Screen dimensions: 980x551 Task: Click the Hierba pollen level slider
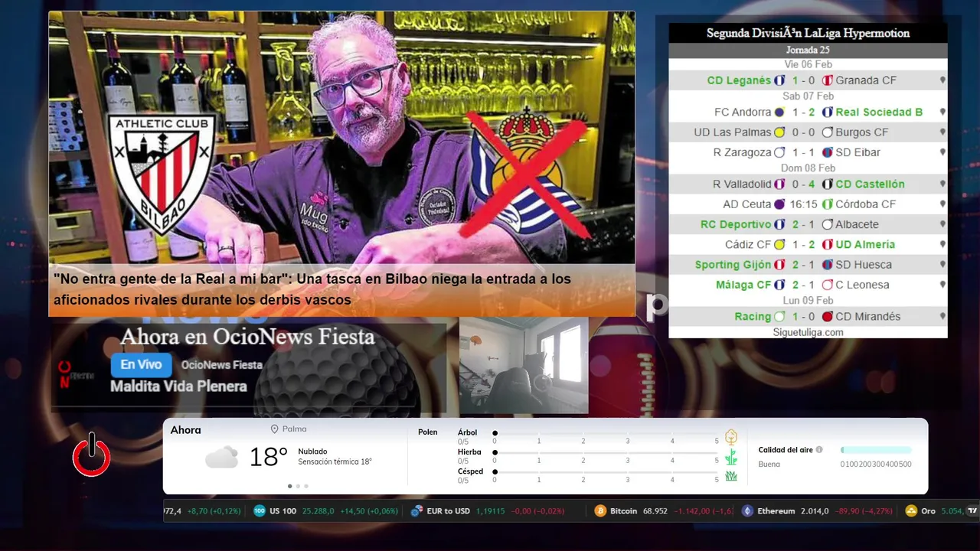(606, 452)
